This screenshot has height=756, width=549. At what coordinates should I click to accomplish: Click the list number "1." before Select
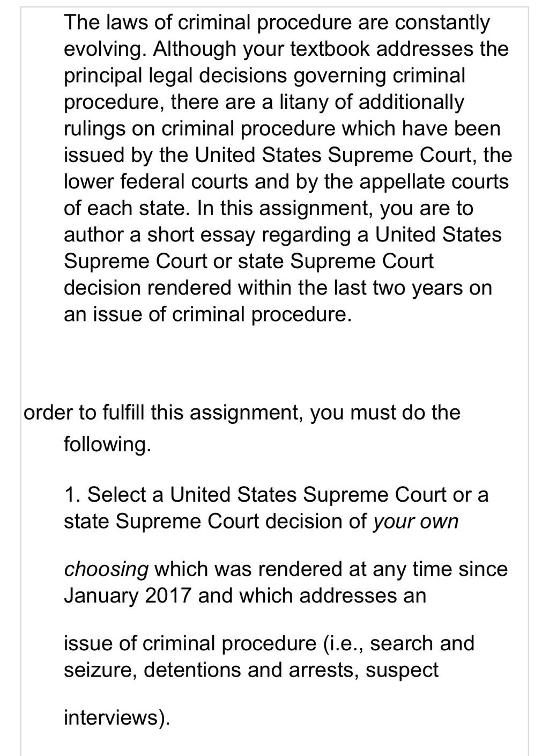click(72, 495)
